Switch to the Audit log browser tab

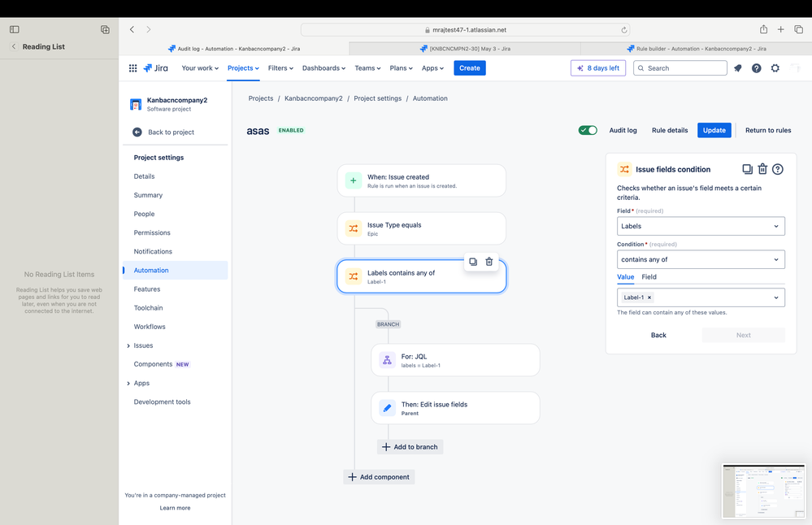pyautogui.click(x=234, y=49)
